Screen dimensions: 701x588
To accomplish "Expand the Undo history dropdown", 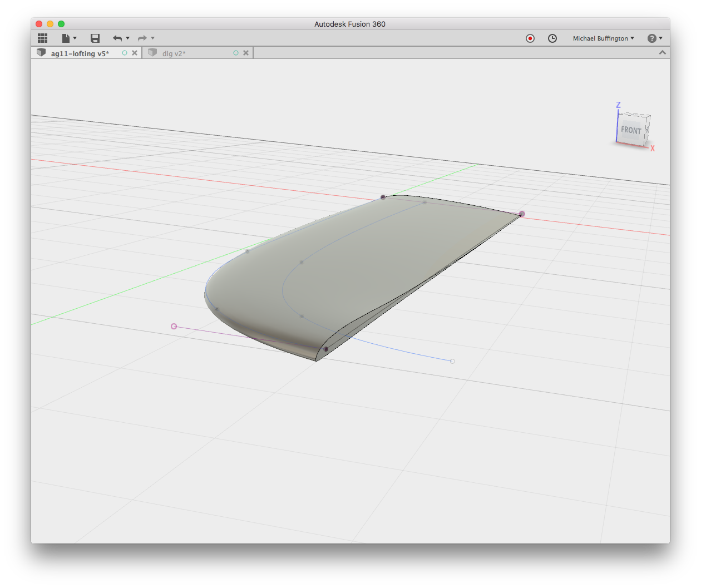I will pyautogui.click(x=127, y=38).
